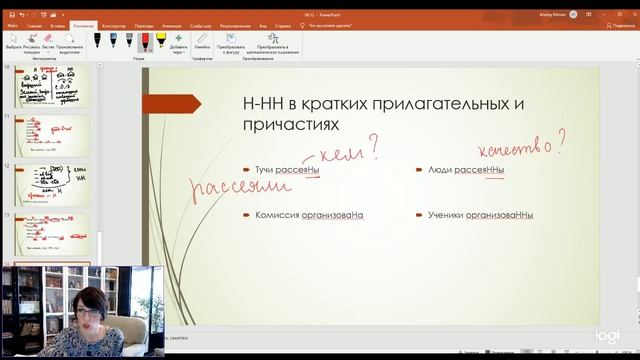Select the blue pen
640x360 pixels.
tap(113, 41)
